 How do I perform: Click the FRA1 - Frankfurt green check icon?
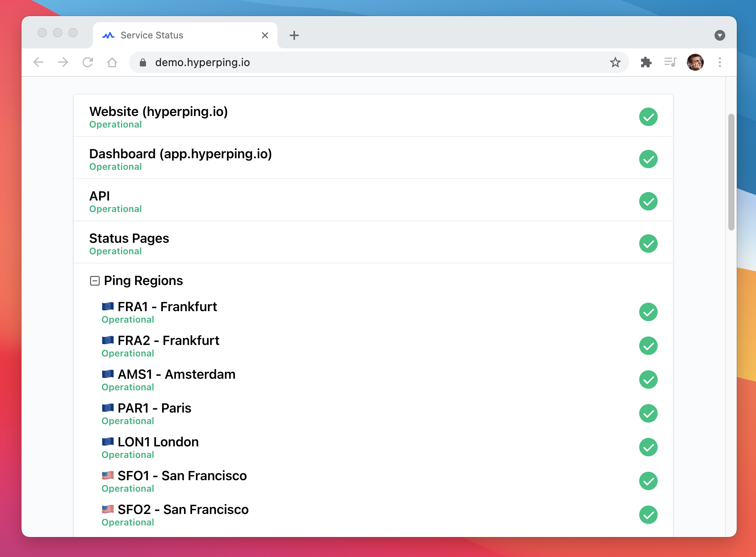tap(648, 312)
